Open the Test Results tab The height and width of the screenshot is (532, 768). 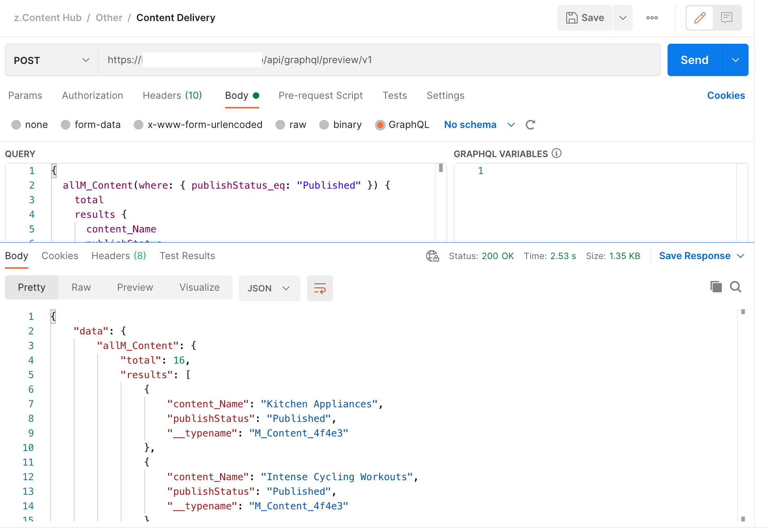tap(187, 256)
